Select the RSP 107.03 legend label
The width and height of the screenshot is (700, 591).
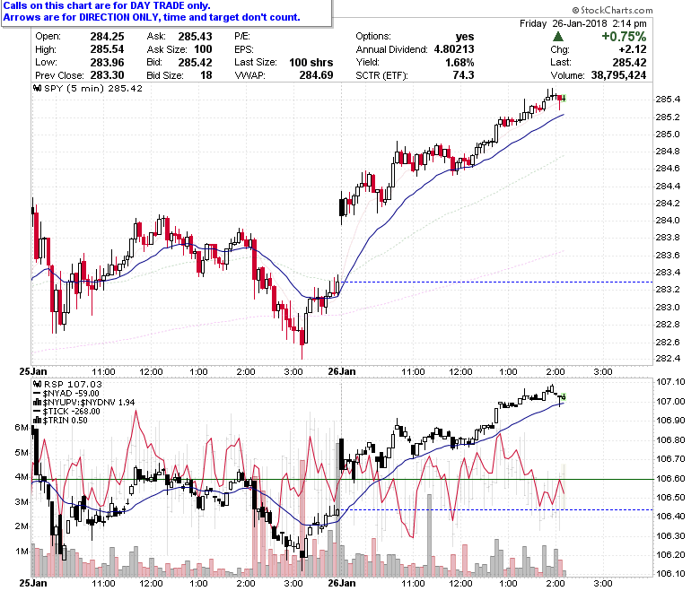pos(73,384)
